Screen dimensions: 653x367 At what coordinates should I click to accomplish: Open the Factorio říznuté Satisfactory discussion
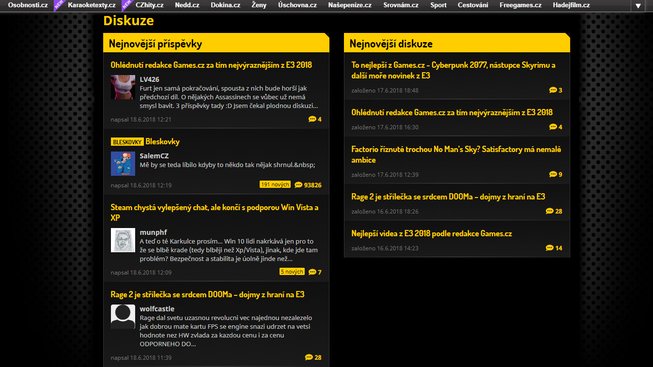coord(456,155)
